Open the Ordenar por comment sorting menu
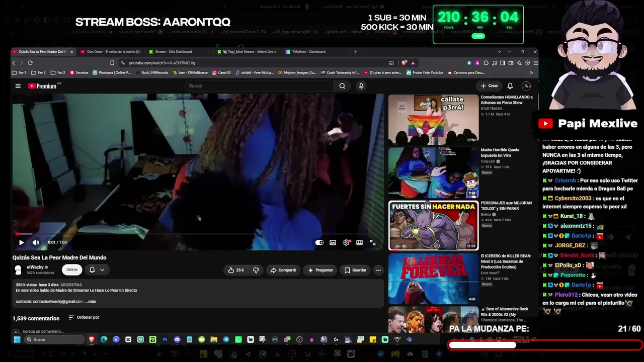This screenshot has height=362, width=644. tap(84, 317)
